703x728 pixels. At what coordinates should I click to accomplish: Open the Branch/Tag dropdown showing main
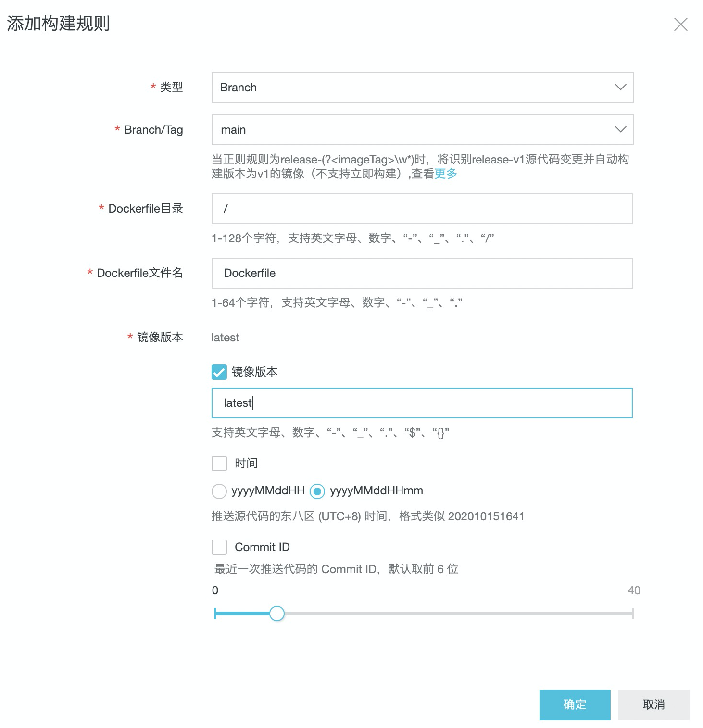tap(422, 130)
